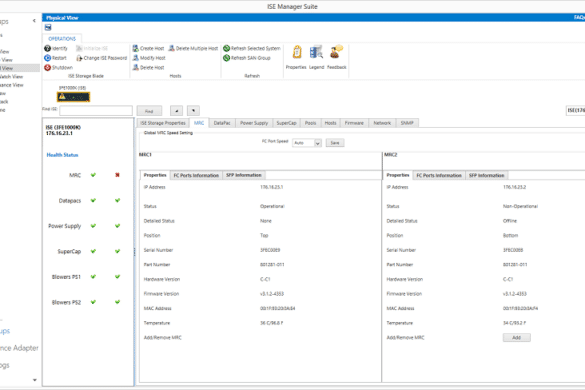Select MRC2 Properties sub-tab
The height and width of the screenshot is (390, 585).
(x=398, y=175)
